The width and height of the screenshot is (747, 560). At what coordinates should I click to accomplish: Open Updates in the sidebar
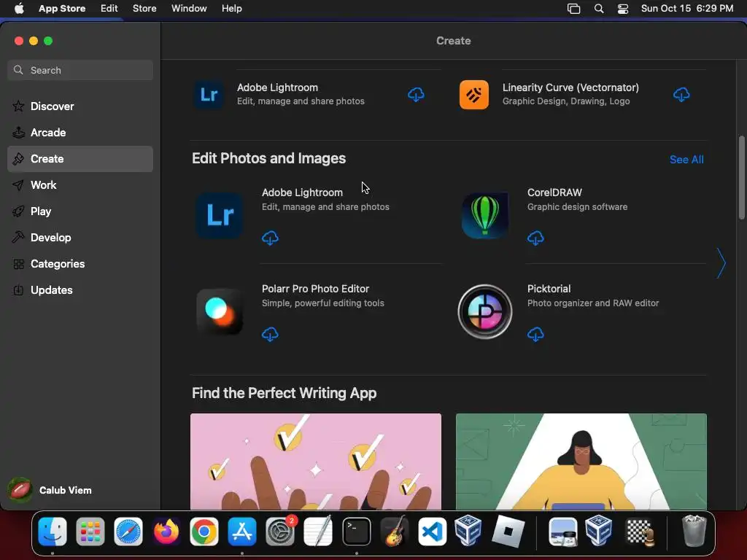point(80,289)
